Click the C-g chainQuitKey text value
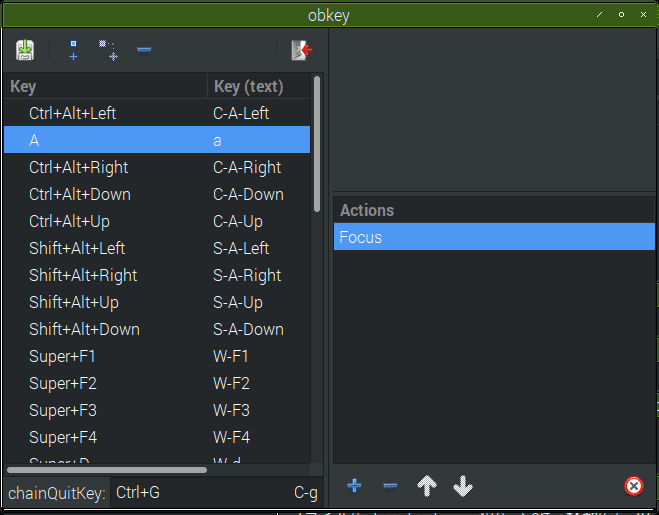This screenshot has height=515, width=659. tap(306, 493)
